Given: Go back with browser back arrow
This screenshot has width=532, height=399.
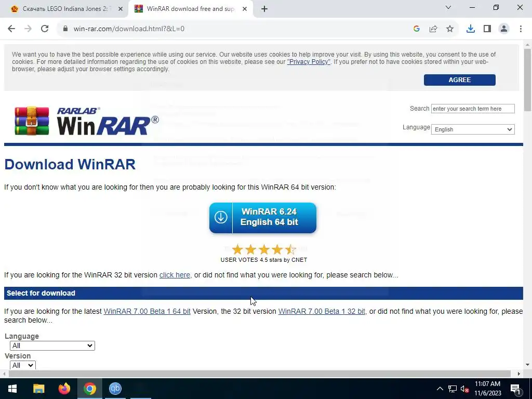Looking at the screenshot, I should [11, 29].
